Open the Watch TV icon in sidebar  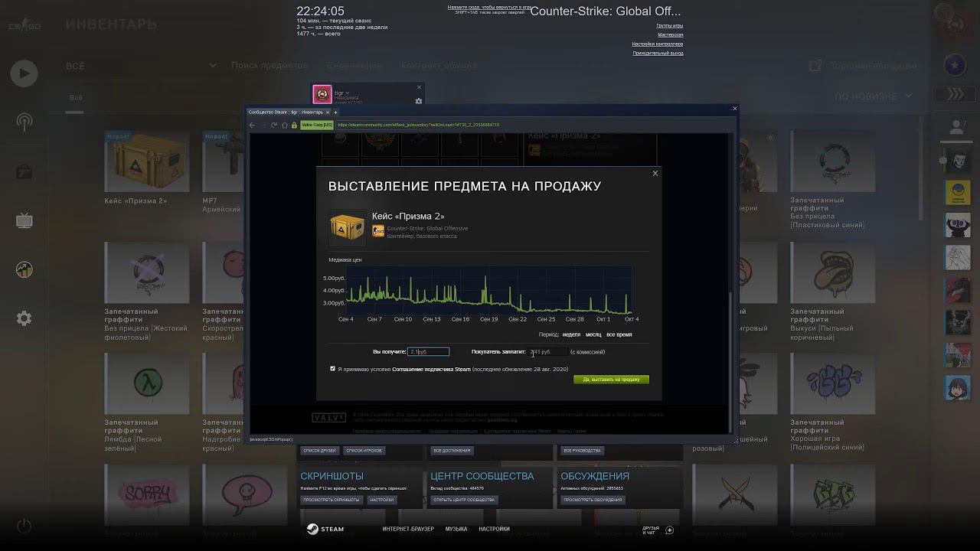tap(24, 221)
